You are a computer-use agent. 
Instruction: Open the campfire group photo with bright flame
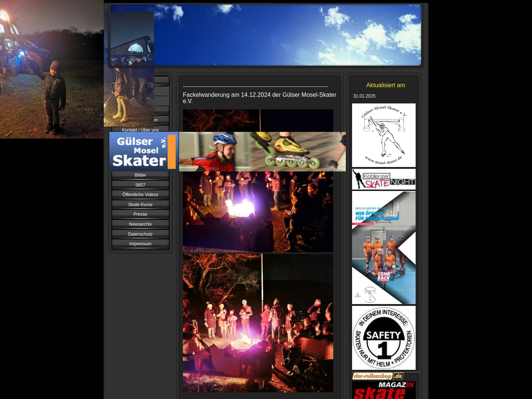pos(258,212)
